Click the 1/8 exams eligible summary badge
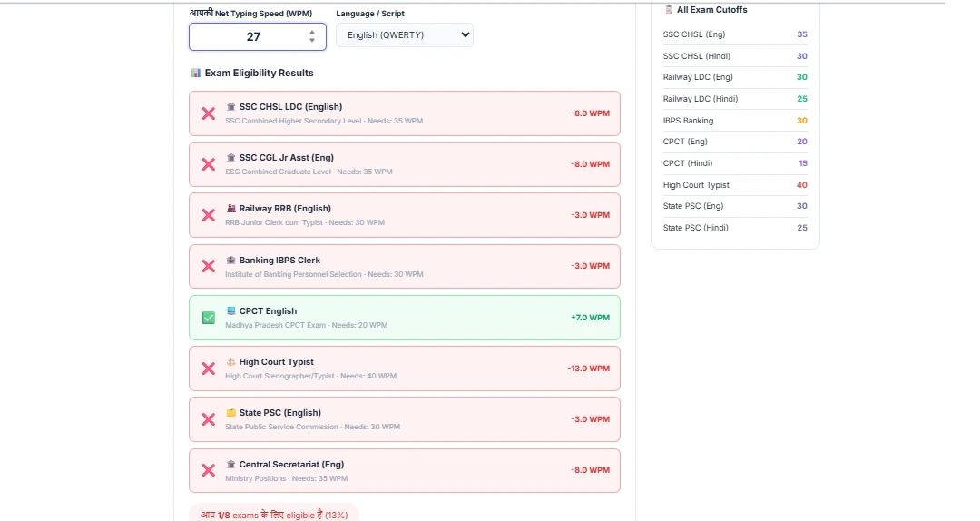The image size is (980, 521). click(x=273, y=514)
